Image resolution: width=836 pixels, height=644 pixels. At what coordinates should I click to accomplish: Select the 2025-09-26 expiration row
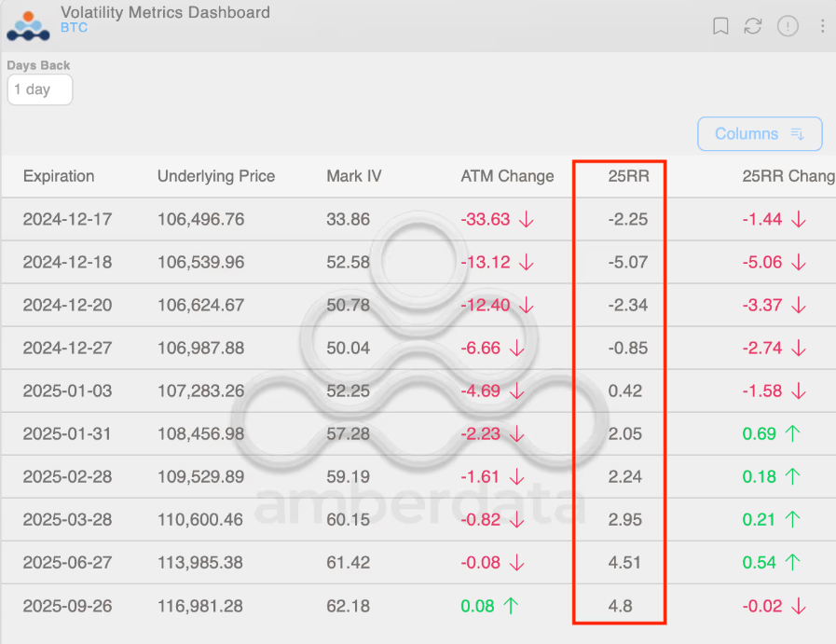point(418,606)
